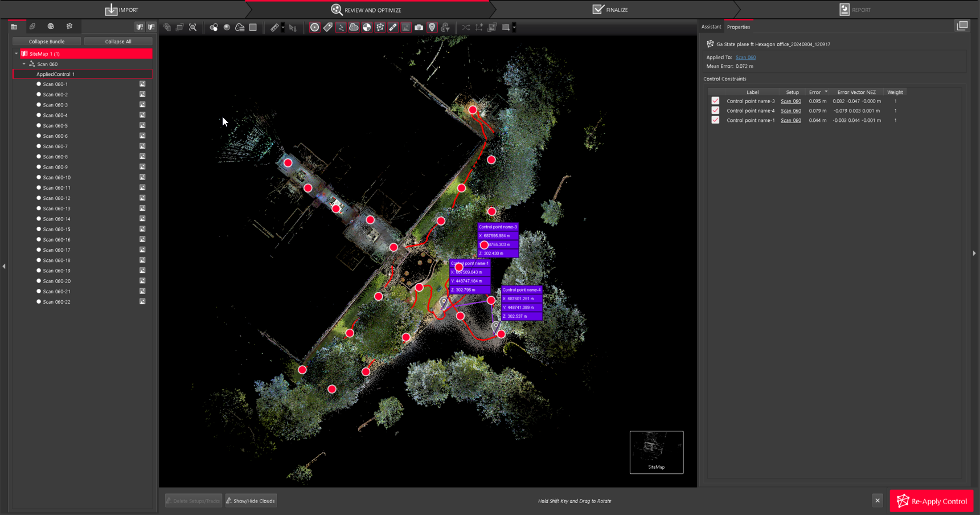Open the ruler tool dropdown arrow
The width and height of the screenshot is (980, 515).
point(283,27)
